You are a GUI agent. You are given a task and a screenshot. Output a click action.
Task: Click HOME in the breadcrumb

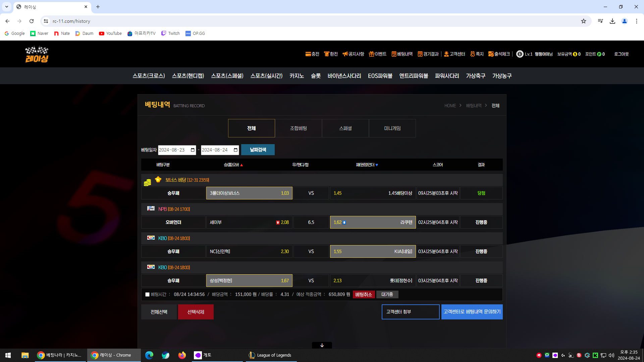click(x=450, y=106)
